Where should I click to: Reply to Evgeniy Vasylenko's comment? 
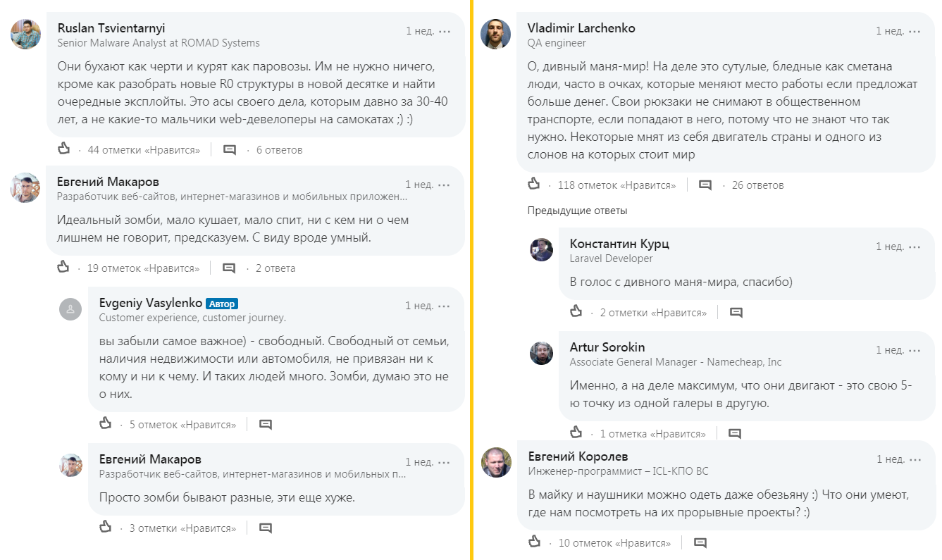[266, 424]
